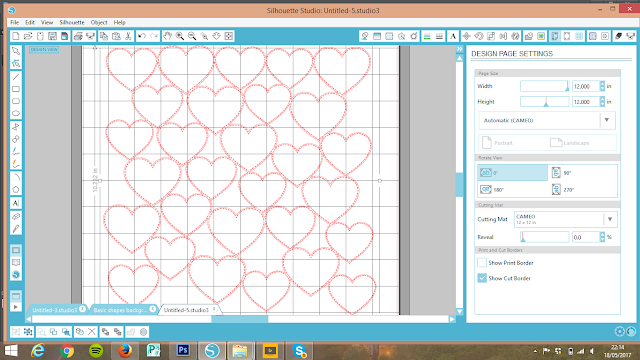Adjust the page Height slider
The image size is (640, 360).
pos(544,102)
